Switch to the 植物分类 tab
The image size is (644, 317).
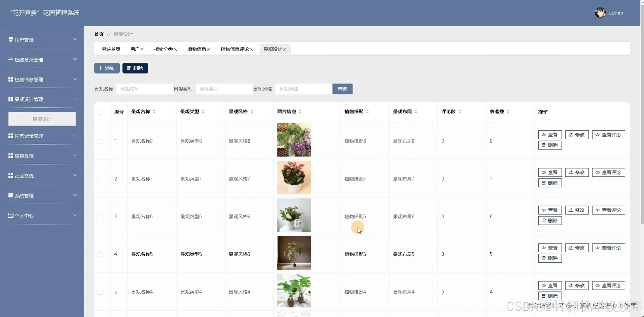click(163, 49)
